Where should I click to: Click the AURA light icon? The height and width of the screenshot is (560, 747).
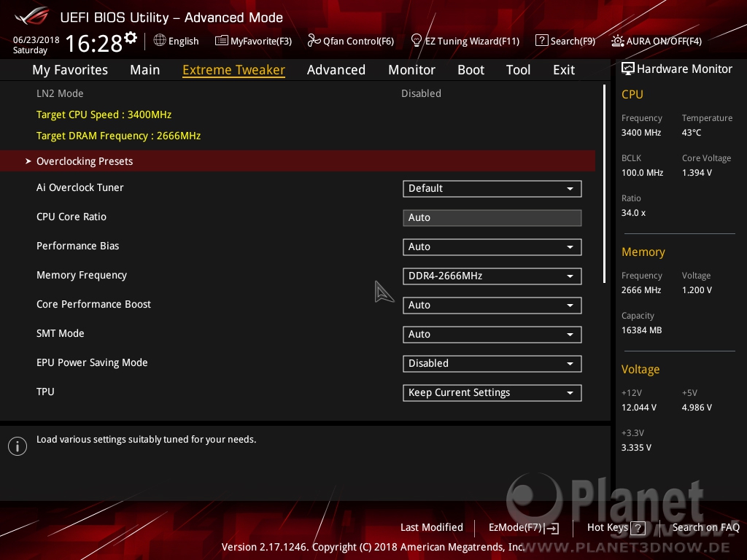click(x=617, y=41)
